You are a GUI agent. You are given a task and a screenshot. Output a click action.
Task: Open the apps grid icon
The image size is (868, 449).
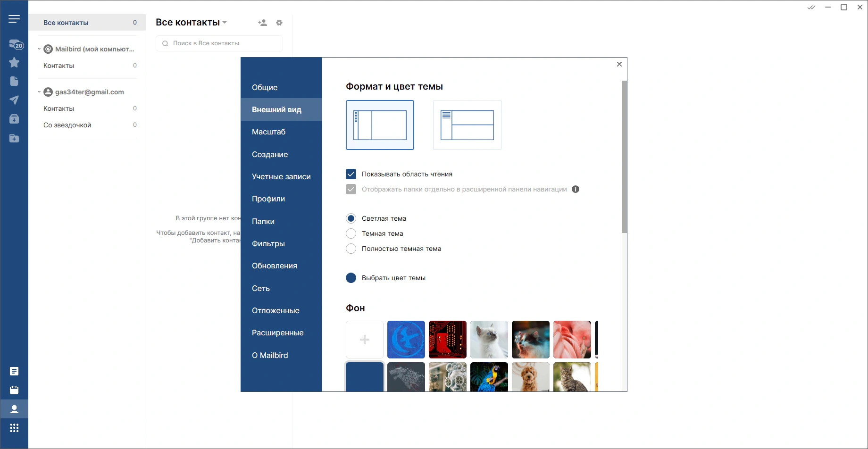tap(14, 428)
